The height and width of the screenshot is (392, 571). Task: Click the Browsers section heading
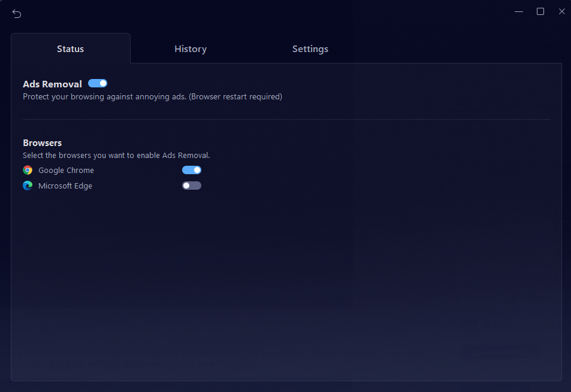tap(43, 143)
